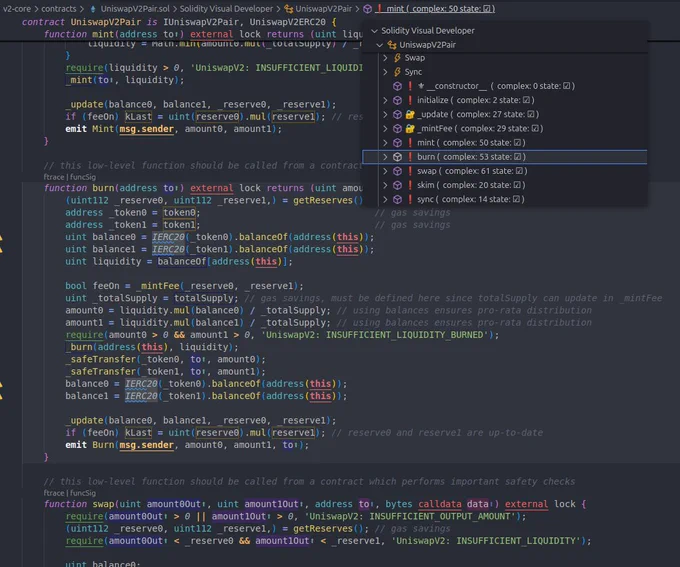Click the ftrace code lens above swap function

54,493
